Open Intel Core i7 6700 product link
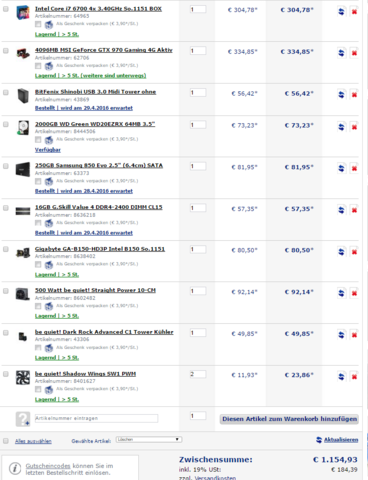368x480 pixels. [x=98, y=9]
